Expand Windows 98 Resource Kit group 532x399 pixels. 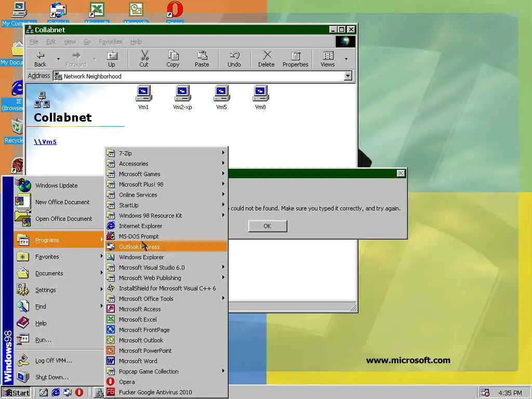166,216
